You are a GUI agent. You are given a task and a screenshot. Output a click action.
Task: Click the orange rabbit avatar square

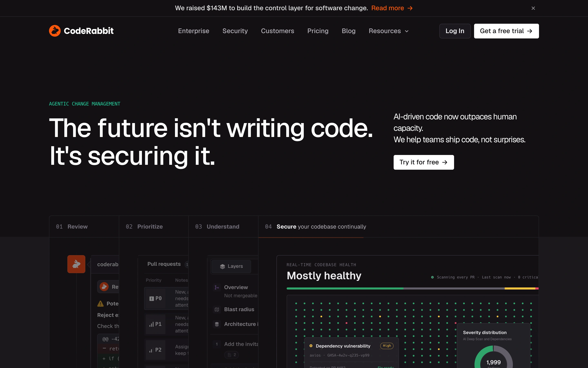click(x=76, y=264)
